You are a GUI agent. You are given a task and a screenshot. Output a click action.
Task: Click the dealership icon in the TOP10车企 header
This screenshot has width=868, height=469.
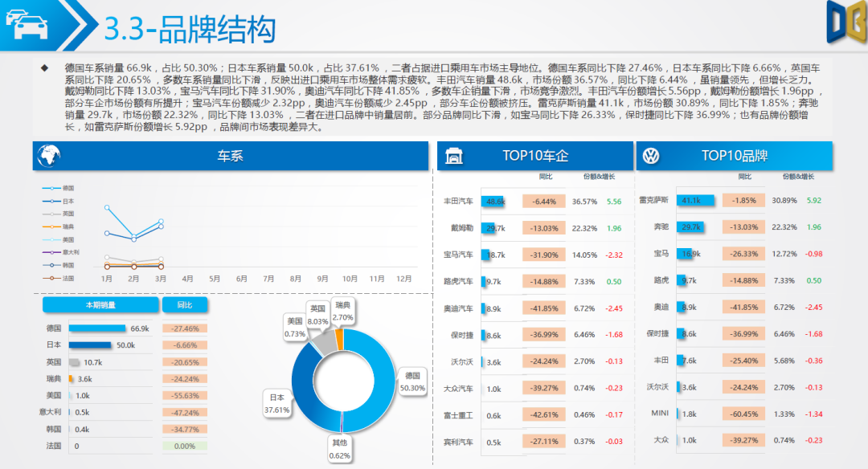[454, 157]
